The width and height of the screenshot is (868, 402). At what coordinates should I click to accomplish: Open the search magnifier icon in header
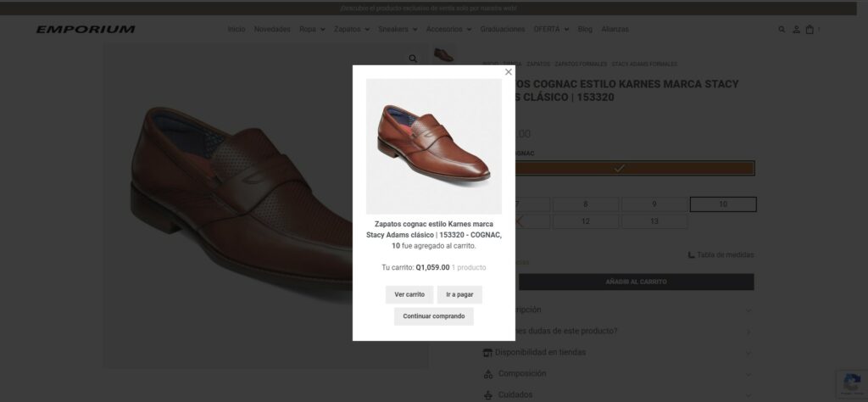[782, 30]
